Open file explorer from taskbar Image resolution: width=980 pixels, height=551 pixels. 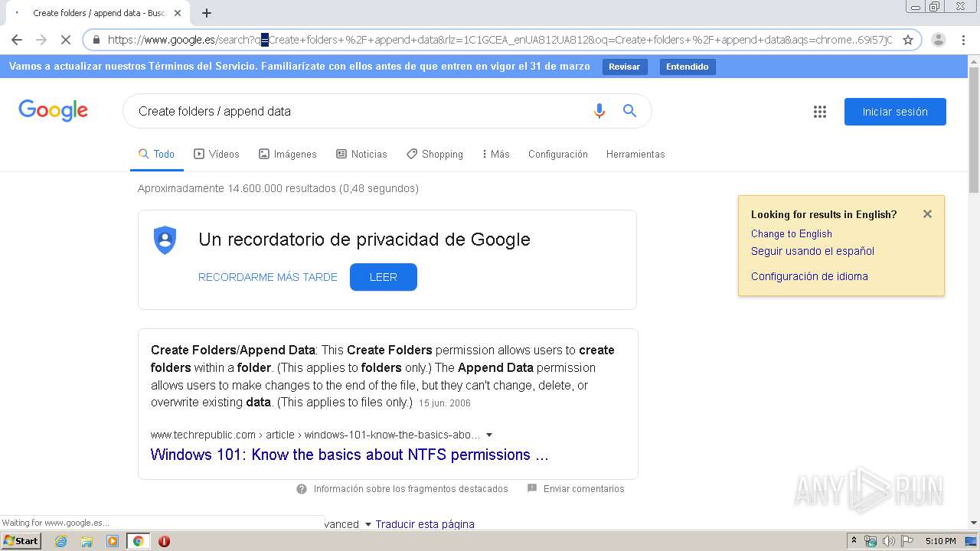click(x=87, y=541)
